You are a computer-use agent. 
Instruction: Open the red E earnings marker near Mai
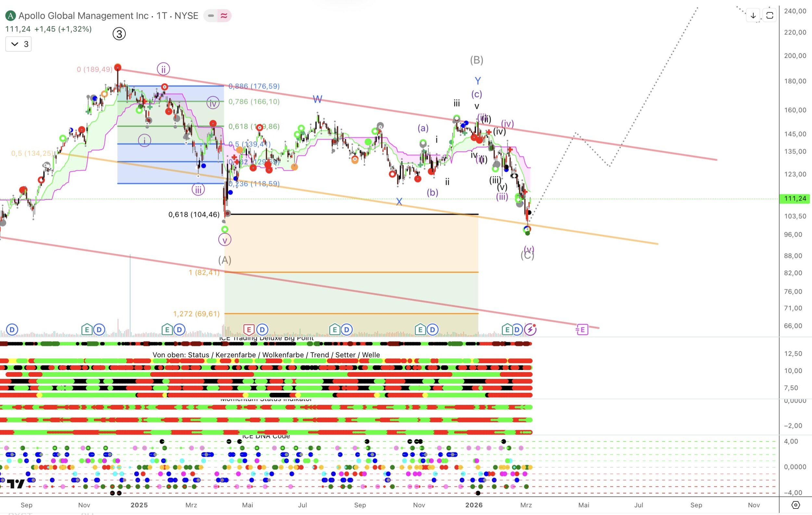[x=249, y=329]
